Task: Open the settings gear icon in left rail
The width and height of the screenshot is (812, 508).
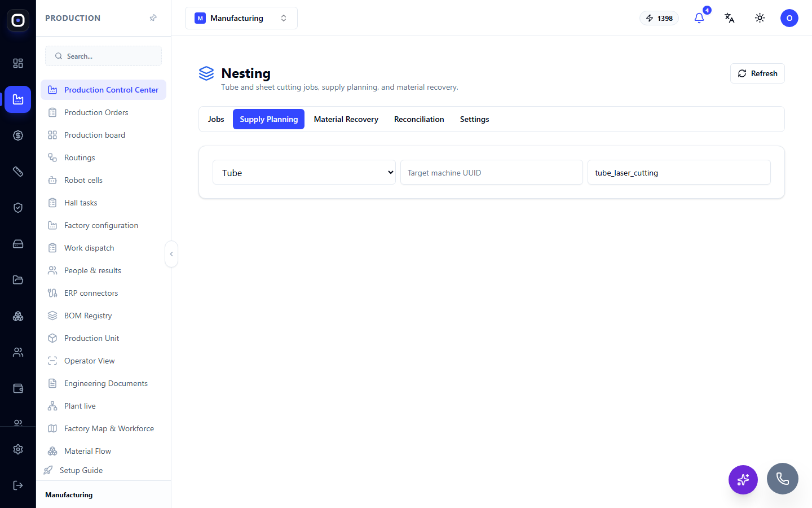Action: tap(18, 449)
